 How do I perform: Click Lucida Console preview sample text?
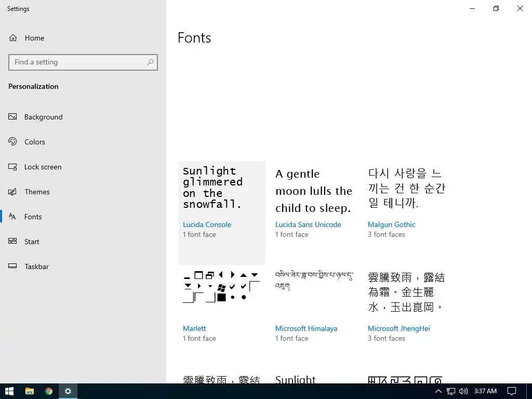click(212, 187)
